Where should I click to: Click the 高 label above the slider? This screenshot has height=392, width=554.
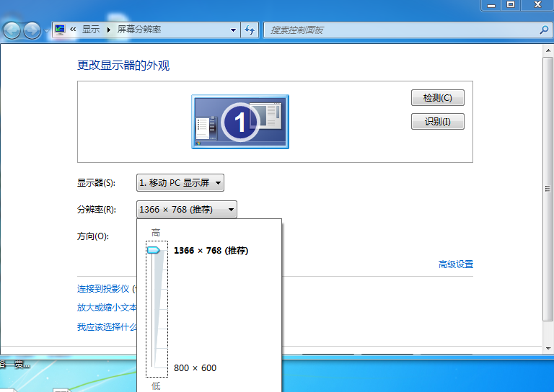(x=156, y=233)
